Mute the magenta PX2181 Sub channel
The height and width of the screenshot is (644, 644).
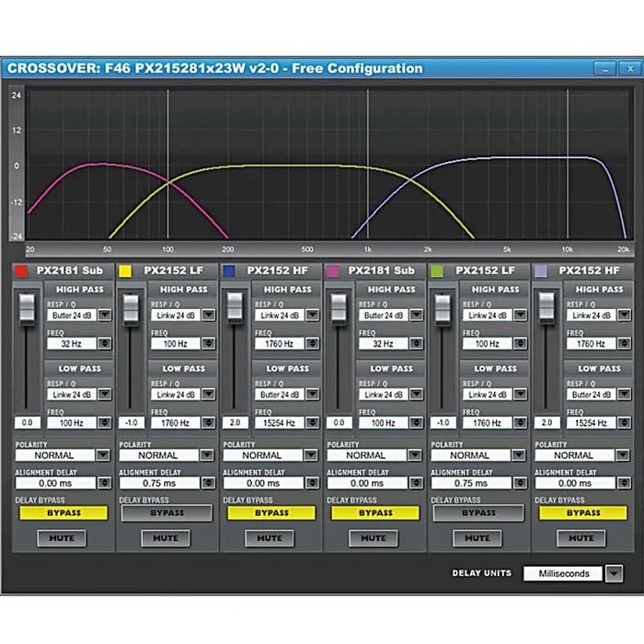pyautogui.click(x=374, y=538)
